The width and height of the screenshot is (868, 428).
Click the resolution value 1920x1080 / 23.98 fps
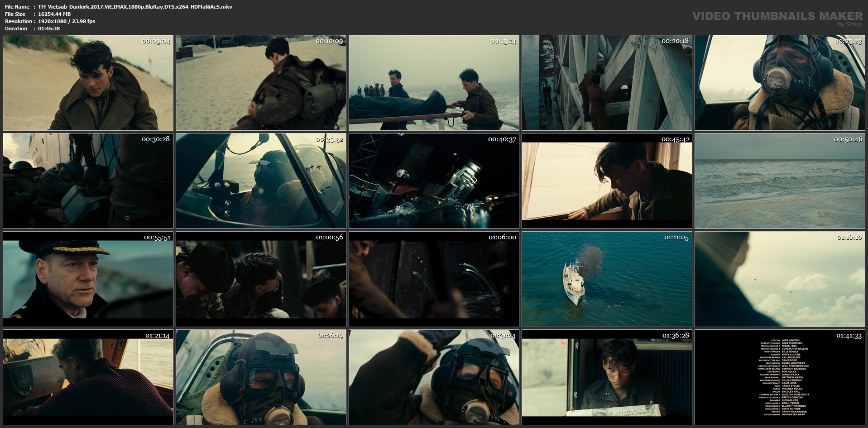click(67, 21)
